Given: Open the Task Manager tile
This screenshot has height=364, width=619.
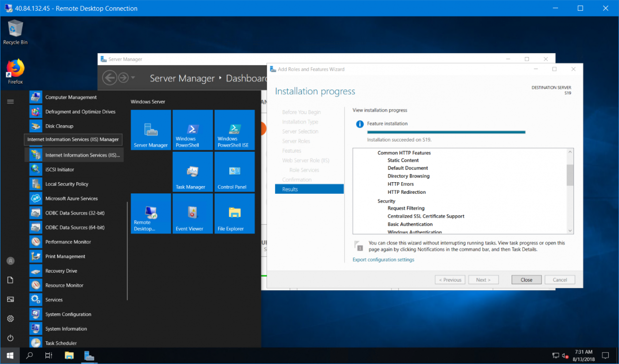Looking at the screenshot, I should [x=192, y=172].
